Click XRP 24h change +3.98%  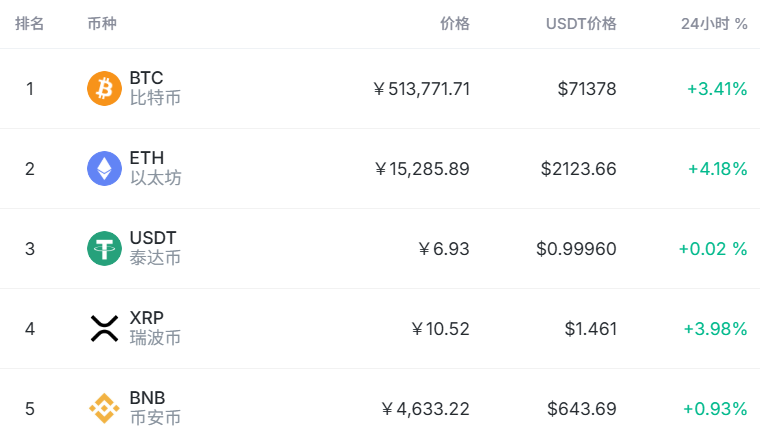pos(715,329)
